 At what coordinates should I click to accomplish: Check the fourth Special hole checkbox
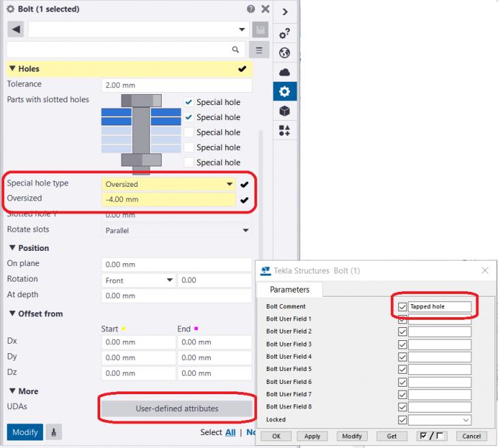tap(189, 147)
